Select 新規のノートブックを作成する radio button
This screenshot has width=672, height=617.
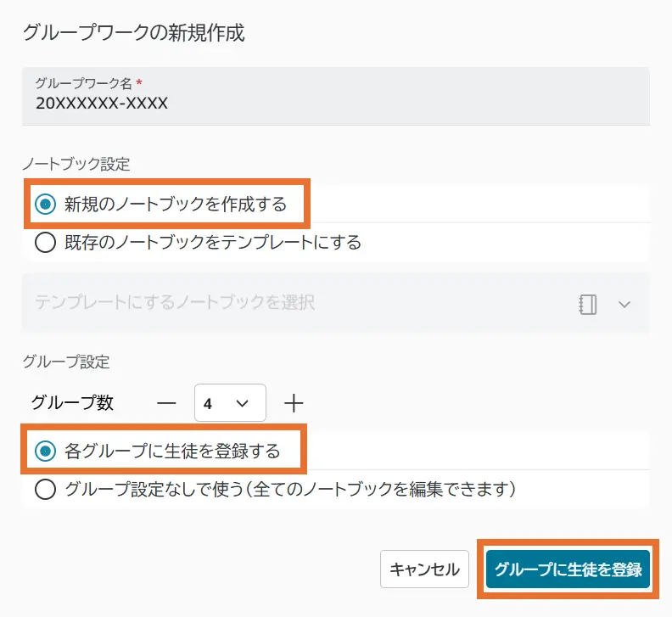point(46,204)
